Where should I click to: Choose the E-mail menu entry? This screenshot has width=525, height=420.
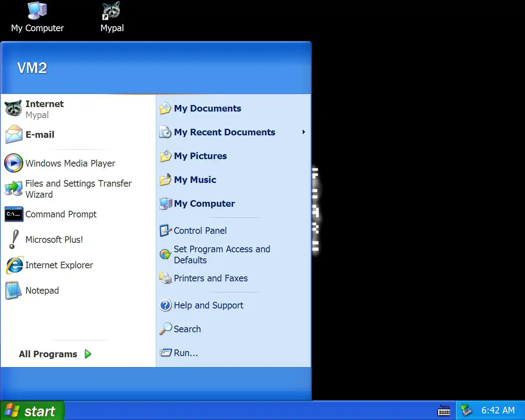click(x=78, y=135)
